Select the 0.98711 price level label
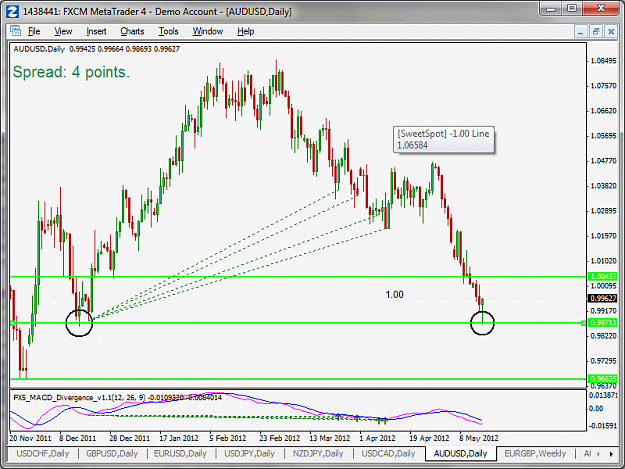 click(x=603, y=322)
